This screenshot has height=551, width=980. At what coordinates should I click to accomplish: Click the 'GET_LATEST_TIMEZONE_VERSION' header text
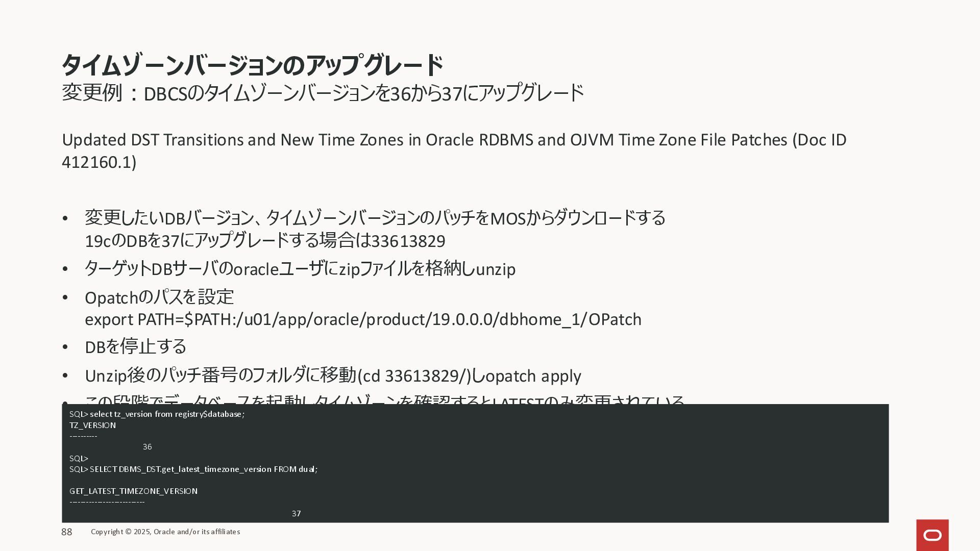[133, 491]
